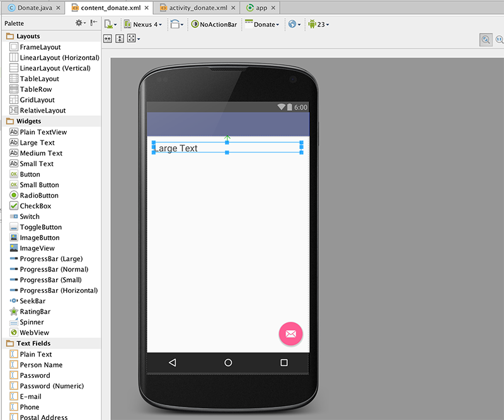Collapse the Widgets palette group
This screenshot has height=420, width=504.
[x=28, y=121]
